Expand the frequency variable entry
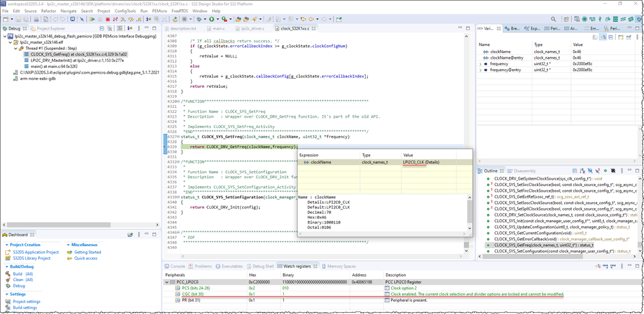The width and height of the screenshot is (644, 314). [x=480, y=64]
